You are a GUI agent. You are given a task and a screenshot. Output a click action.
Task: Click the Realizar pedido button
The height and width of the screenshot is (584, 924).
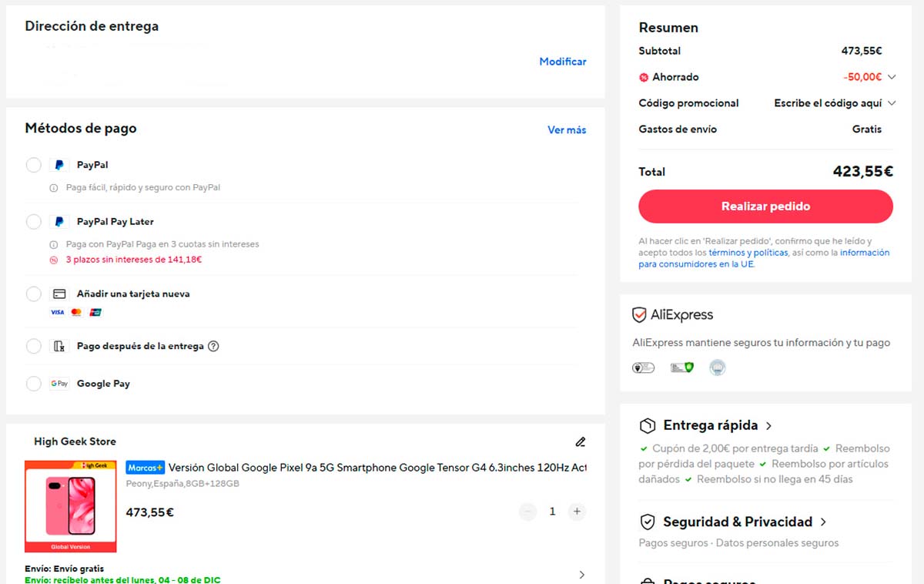[x=765, y=206]
